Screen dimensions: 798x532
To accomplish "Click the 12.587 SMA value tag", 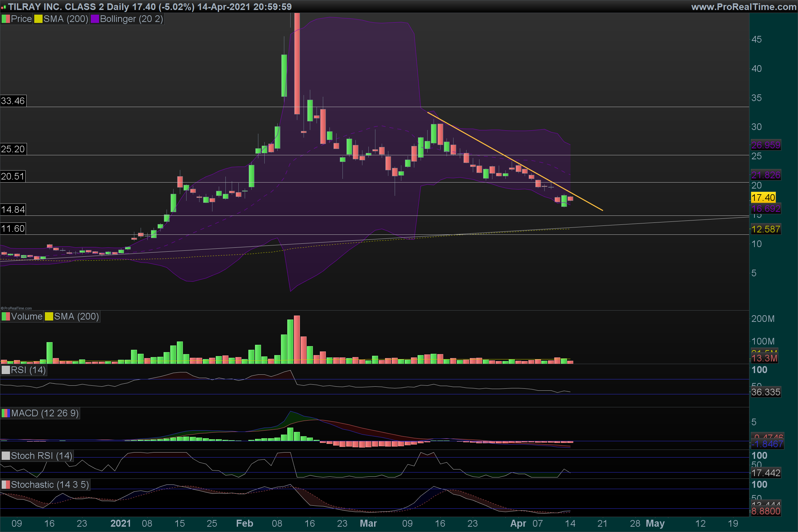I will (765, 229).
